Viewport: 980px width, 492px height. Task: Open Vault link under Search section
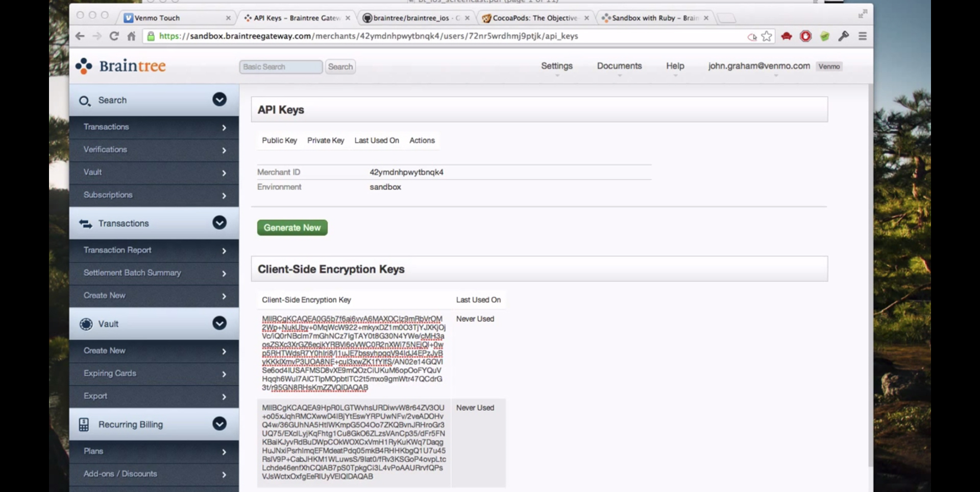(154, 172)
